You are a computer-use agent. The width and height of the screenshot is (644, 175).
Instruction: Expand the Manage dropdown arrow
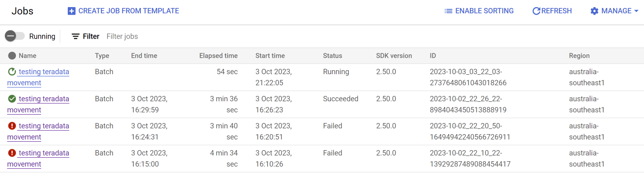(x=636, y=11)
